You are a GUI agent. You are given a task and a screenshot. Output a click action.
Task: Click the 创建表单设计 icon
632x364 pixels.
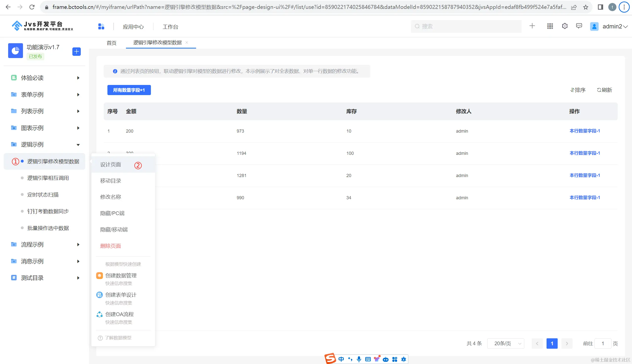[x=100, y=295]
